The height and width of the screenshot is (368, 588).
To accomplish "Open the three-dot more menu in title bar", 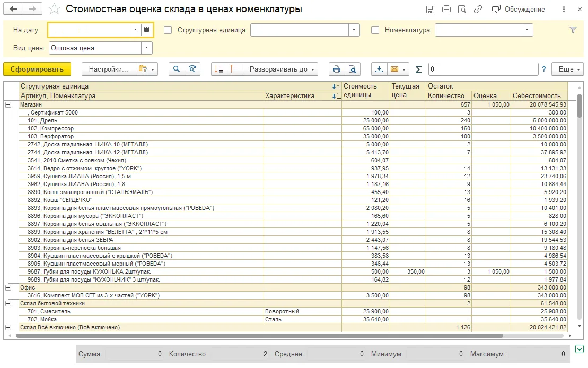I will point(564,10).
